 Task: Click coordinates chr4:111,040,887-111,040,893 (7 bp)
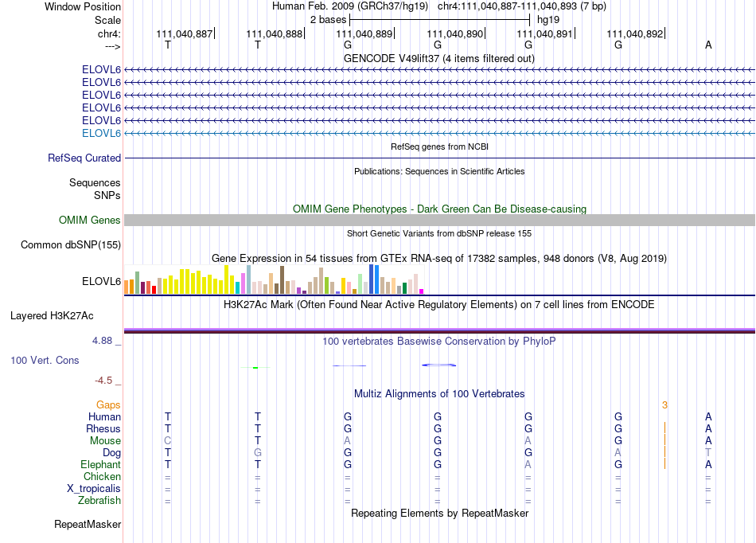pos(522,6)
